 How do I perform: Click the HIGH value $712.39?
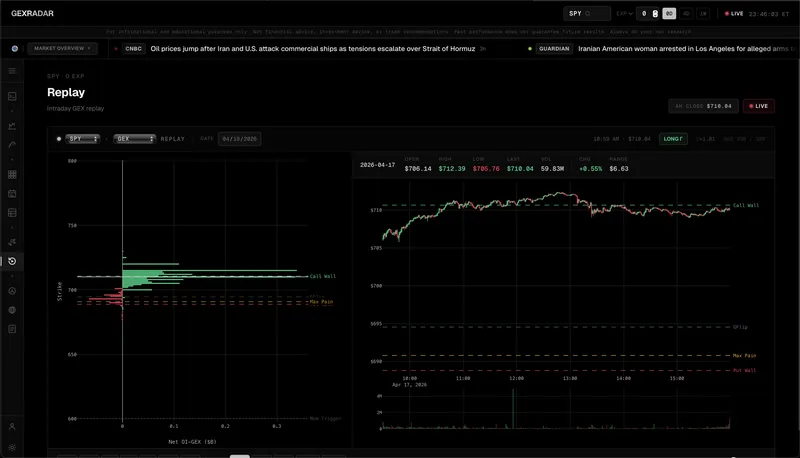tap(452, 169)
